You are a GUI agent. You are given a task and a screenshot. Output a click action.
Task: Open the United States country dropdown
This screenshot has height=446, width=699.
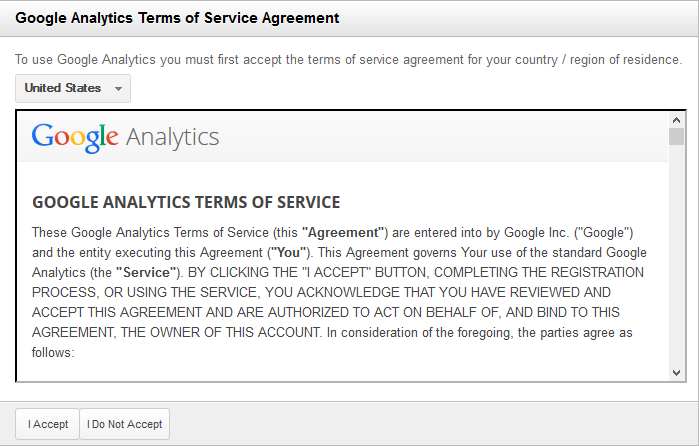pos(63,88)
